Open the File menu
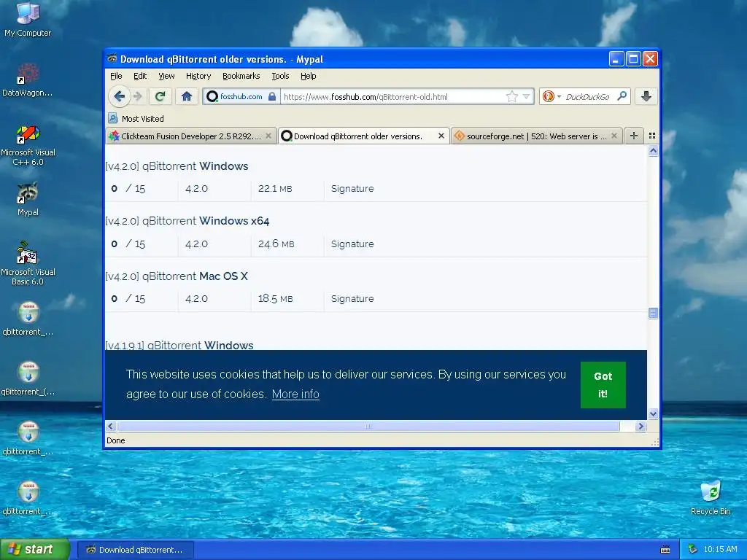This screenshot has width=747, height=560. (x=116, y=76)
